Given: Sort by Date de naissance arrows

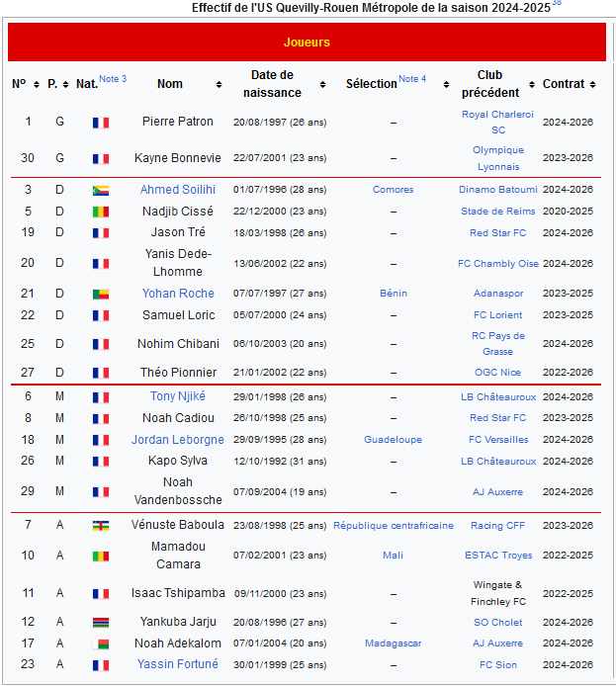Looking at the screenshot, I should point(323,84).
